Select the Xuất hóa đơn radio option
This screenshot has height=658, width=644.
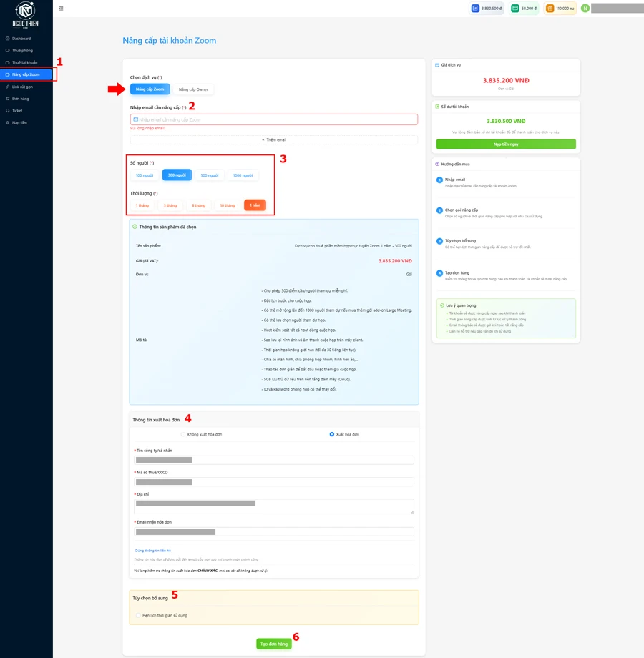click(x=332, y=434)
